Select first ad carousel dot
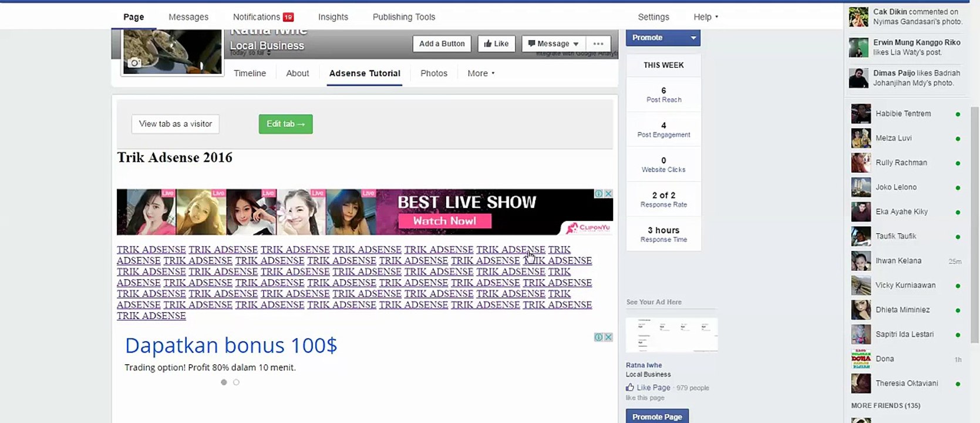Image resolution: width=980 pixels, height=423 pixels. tap(224, 382)
